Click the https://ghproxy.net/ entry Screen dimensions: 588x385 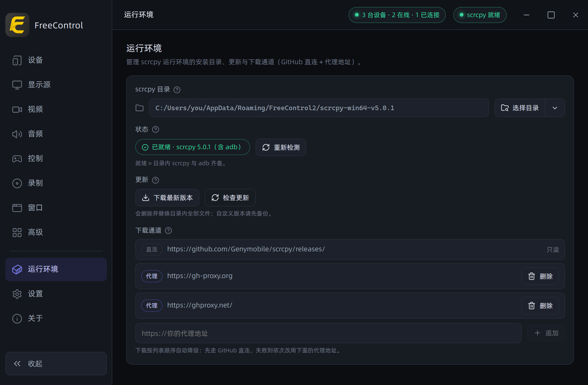200,305
